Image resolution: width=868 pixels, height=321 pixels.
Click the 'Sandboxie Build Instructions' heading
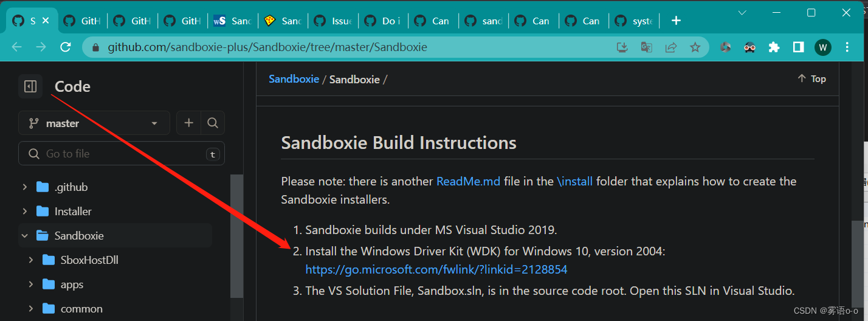[399, 143]
